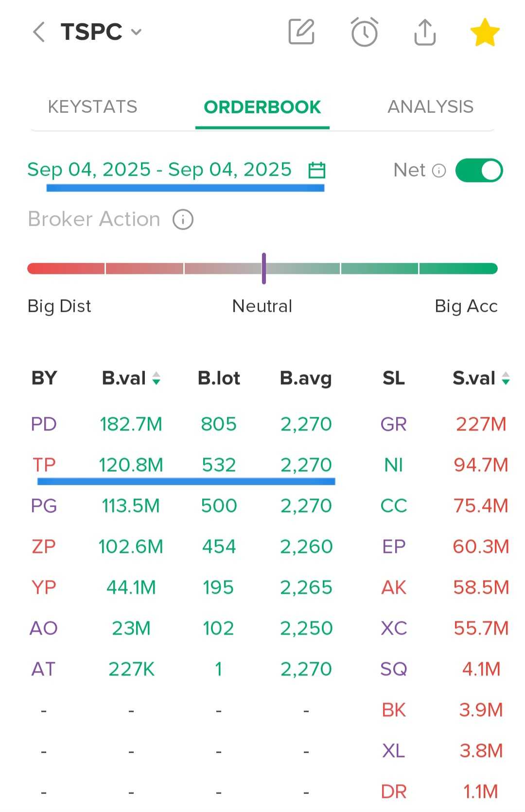Viewport: 525px width, 812px height.
Task: Disable the Net toggle switch
Action: (x=479, y=170)
